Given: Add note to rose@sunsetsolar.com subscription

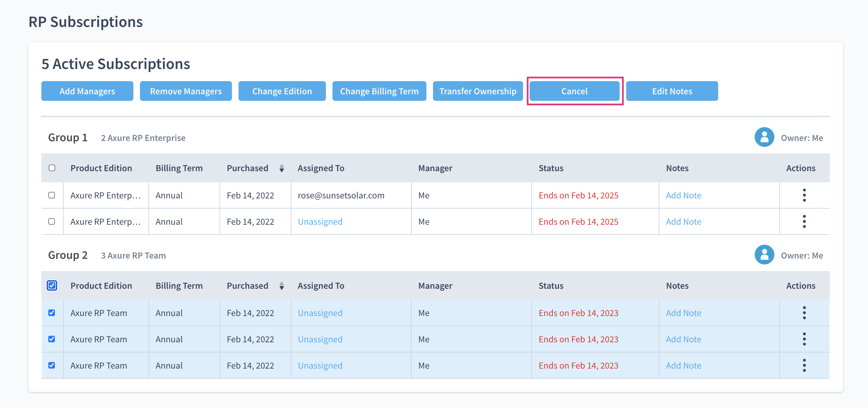Looking at the screenshot, I should point(683,195).
